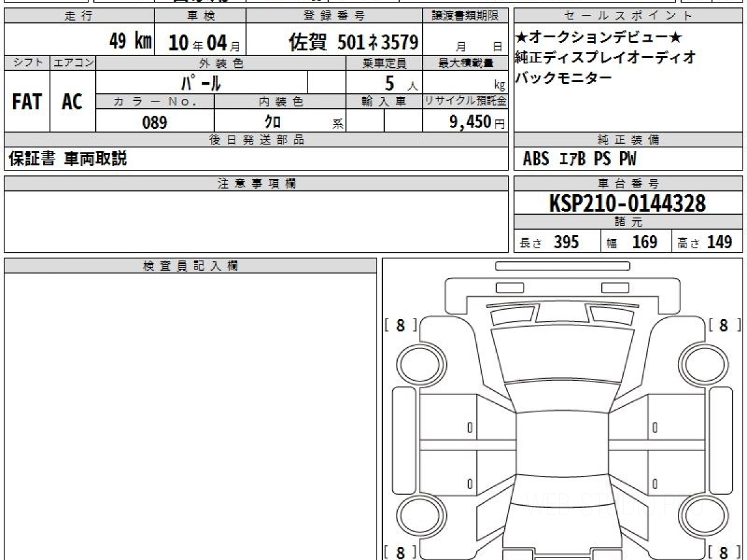Click the 純正装備 header
747x560 pixels.
point(629,140)
